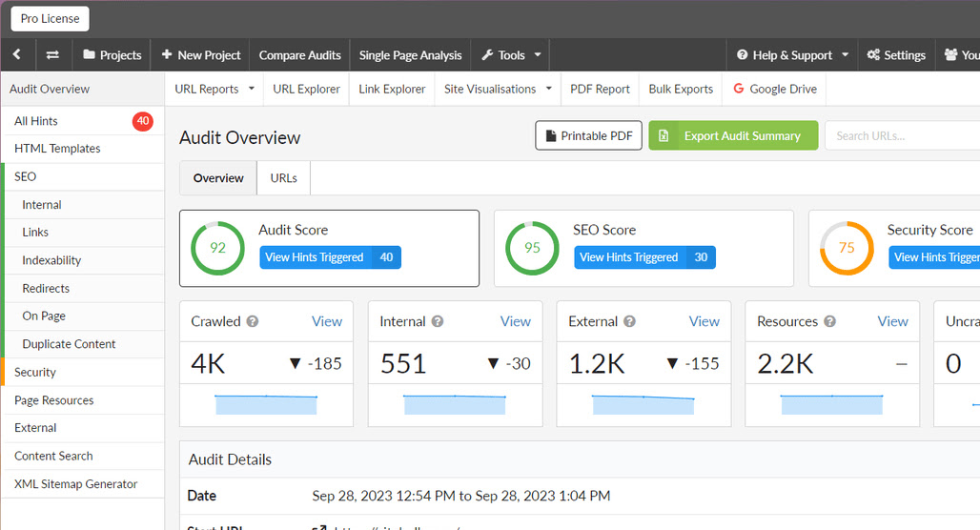This screenshot has width=980, height=530.
Task: Open Google Drive export option
Action: coord(774,89)
